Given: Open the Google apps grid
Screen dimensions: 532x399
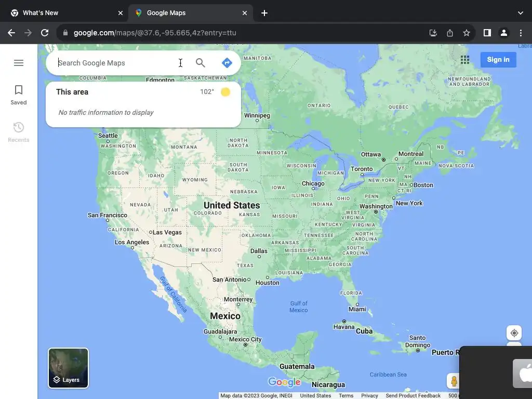Looking at the screenshot, I should [x=465, y=60].
